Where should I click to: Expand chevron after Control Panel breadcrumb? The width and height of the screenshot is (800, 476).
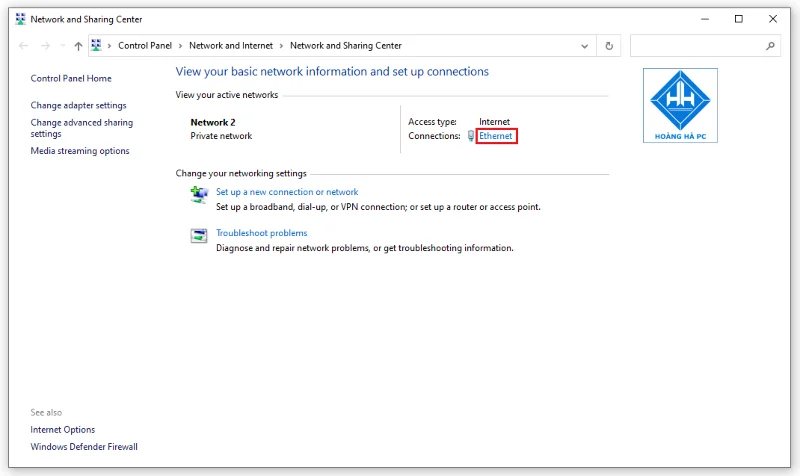(x=180, y=46)
